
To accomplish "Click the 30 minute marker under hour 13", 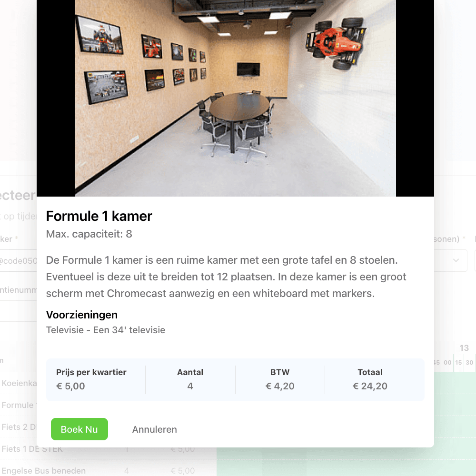I will [x=469, y=362].
